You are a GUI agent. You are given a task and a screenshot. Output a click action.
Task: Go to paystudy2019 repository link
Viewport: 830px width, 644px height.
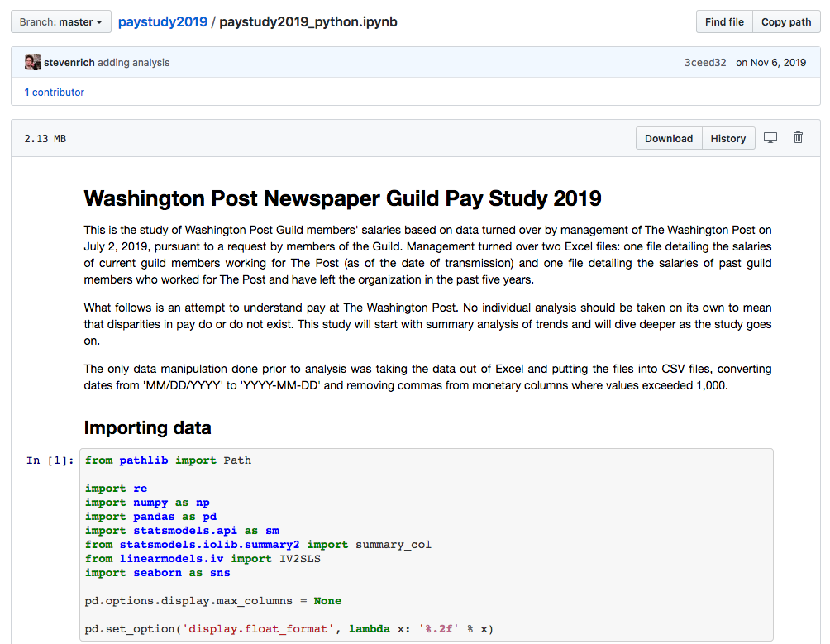click(x=163, y=21)
